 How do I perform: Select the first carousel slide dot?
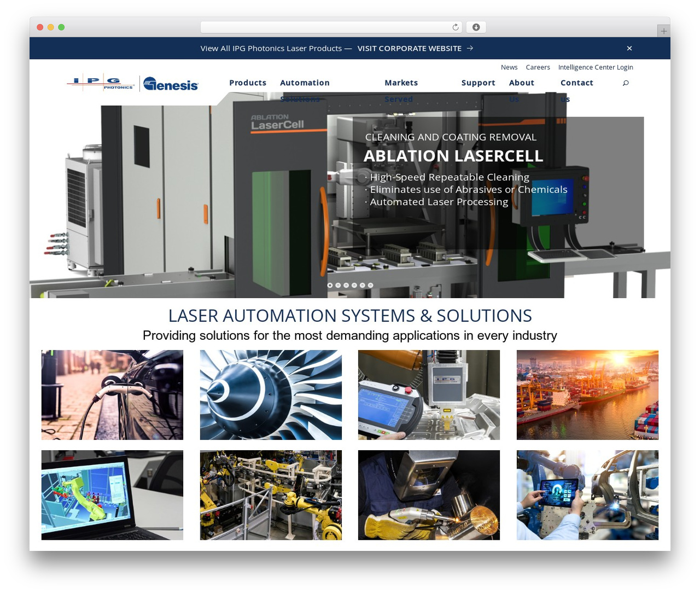(330, 285)
